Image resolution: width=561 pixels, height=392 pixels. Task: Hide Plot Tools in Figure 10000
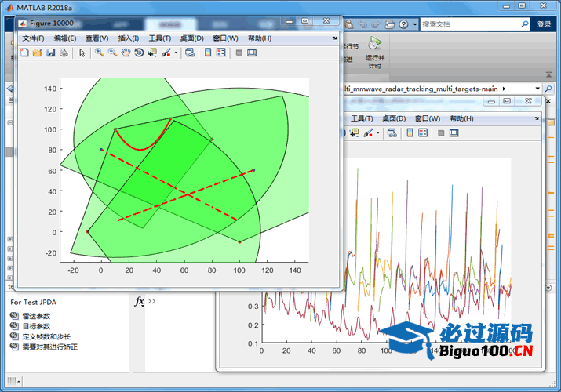coord(239,53)
